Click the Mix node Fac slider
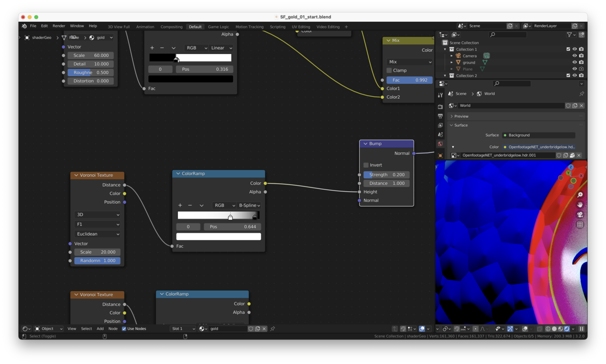 (x=410, y=80)
